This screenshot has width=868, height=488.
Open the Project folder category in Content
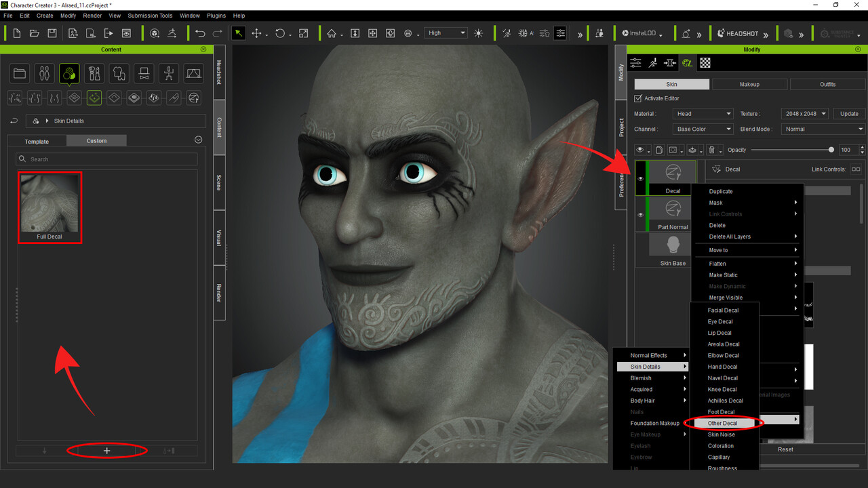tap(20, 73)
